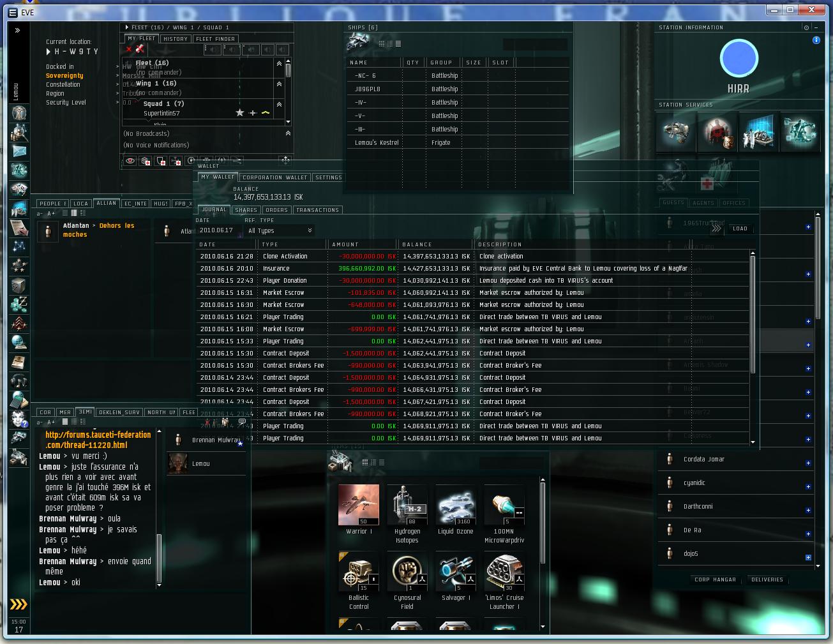This screenshot has width=833, height=644.
Task: Collapse the No Broadcasts section
Action: pyautogui.click(x=288, y=133)
